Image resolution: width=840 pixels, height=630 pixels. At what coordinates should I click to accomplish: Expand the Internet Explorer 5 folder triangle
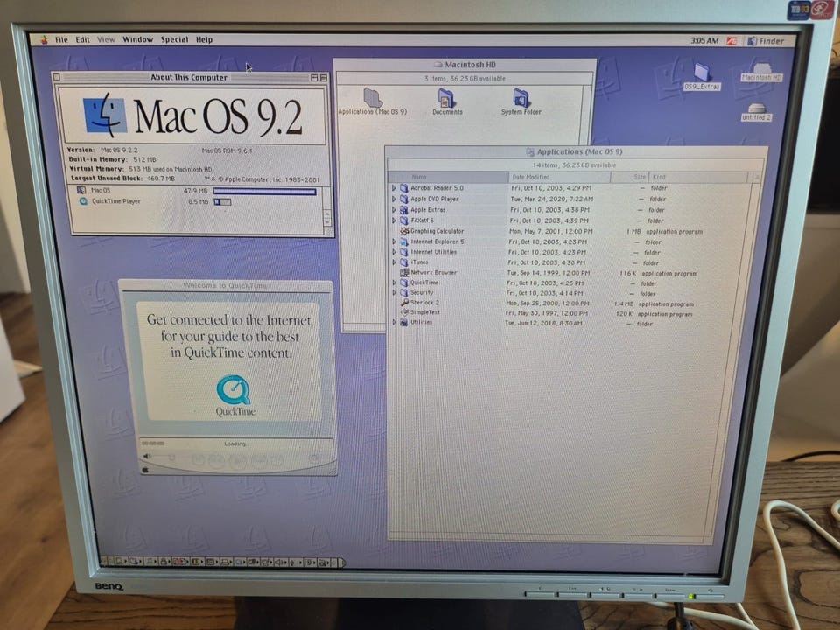(x=394, y=241)
